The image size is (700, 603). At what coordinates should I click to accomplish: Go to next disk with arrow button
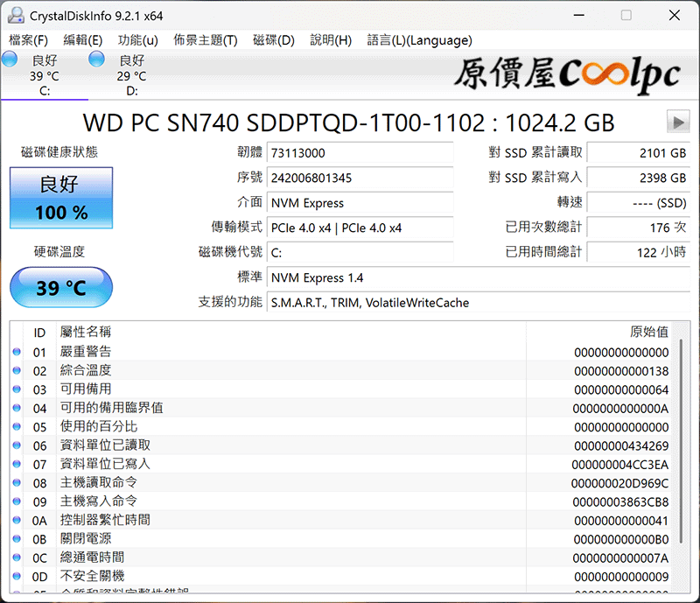click(x=678, y=122)
